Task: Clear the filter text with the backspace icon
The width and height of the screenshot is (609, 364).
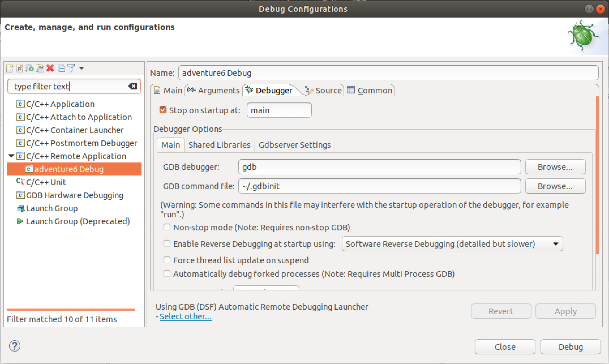Action: tap(132, 86)
